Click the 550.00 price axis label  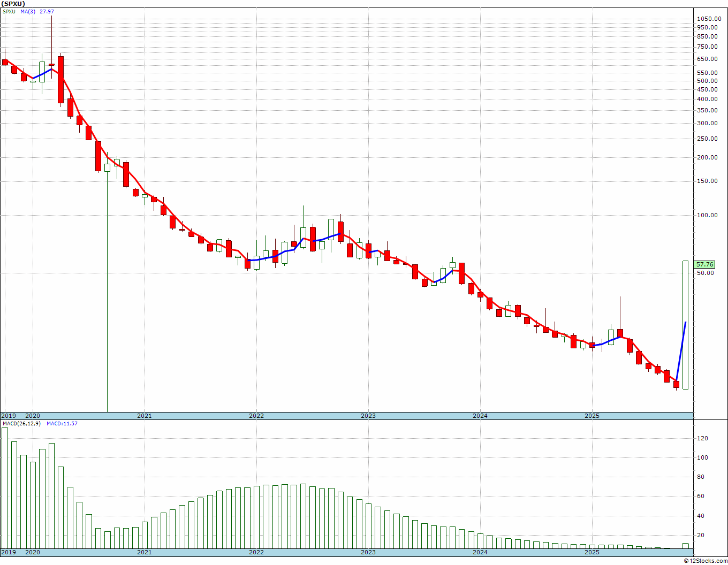[707, 73]
